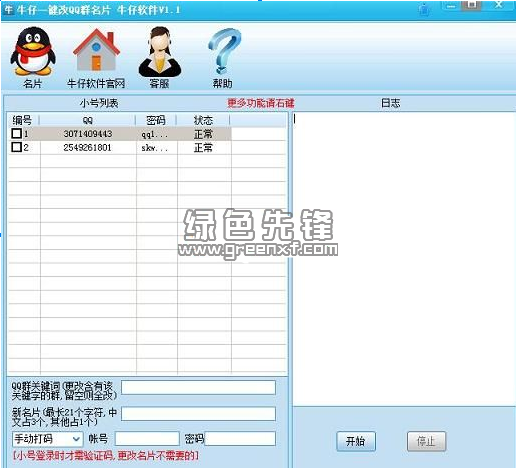Select QQ number 3071409443
516x468 pixels.
[88, 134]
